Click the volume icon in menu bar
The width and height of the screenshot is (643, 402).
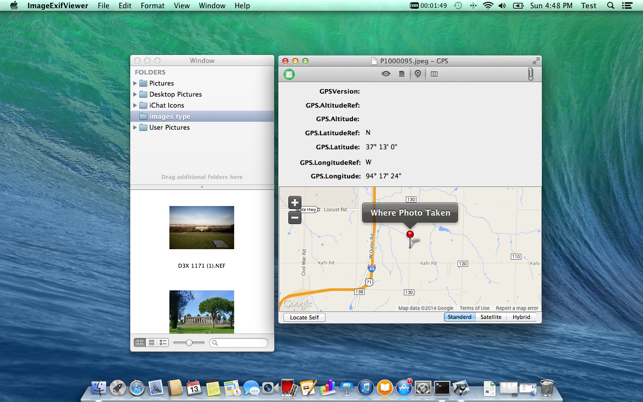[502, 6]
